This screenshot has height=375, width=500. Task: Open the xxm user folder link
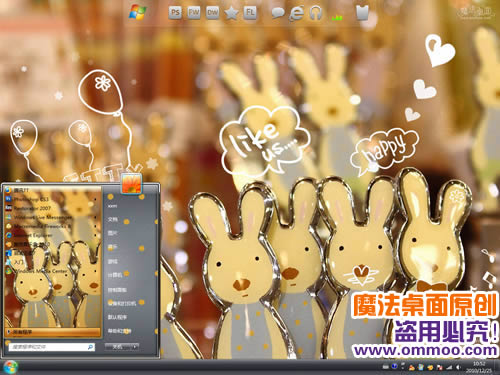click(x=112, y=206)
